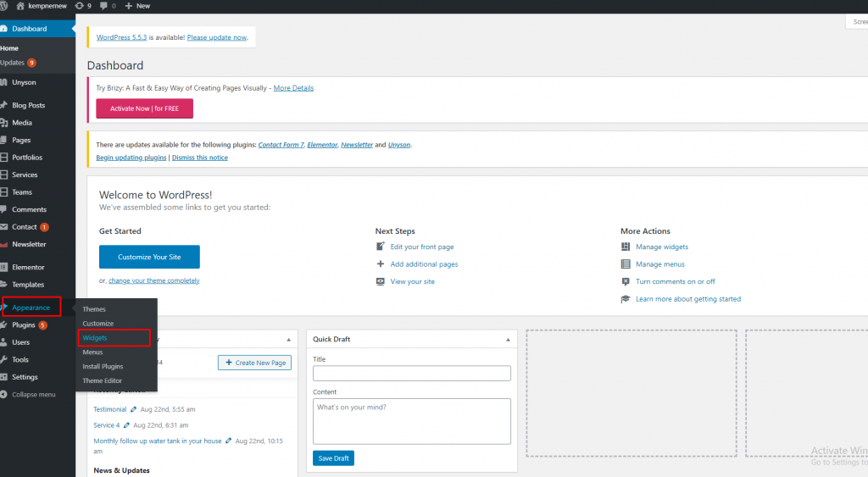Click the WordPress logo icon in admin bar
This screenshot has height=477, width=868.
point(3,6)
